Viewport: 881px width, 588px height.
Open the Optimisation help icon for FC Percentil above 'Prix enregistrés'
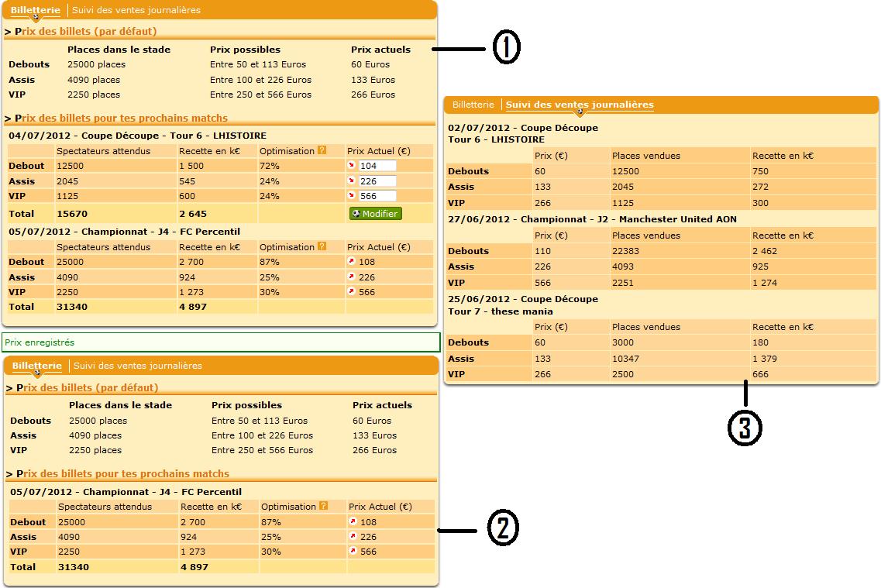(322, 246)
